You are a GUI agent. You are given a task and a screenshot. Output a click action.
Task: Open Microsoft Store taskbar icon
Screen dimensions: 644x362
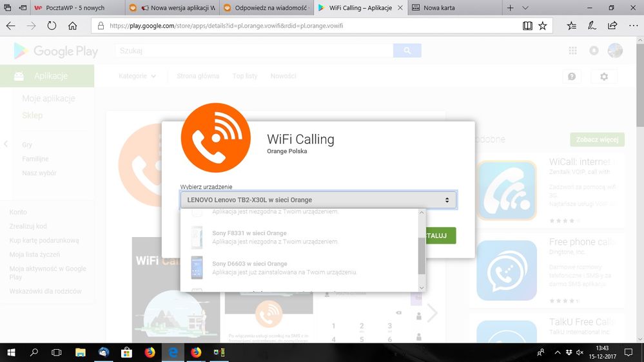pyautogui.click(x=126, y=352)
